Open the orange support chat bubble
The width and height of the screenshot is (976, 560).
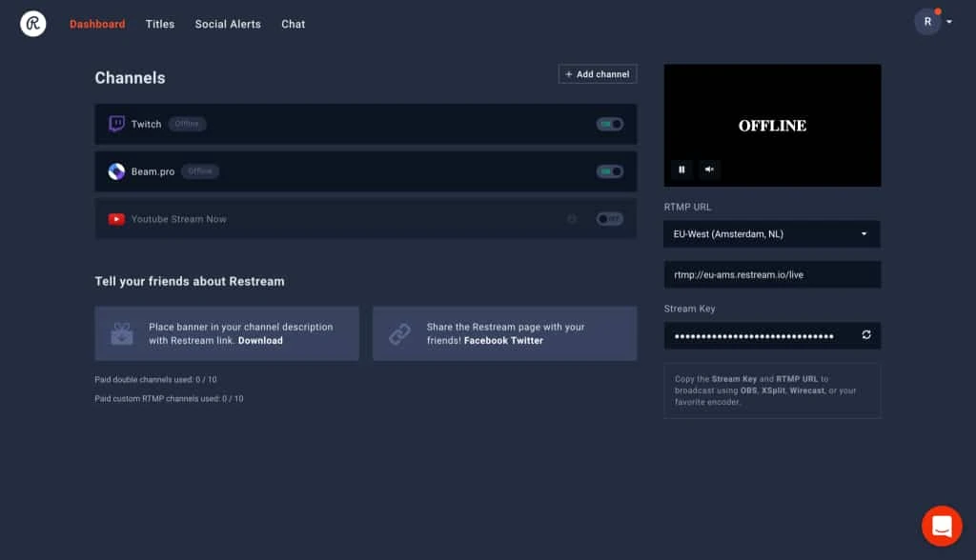[942, 526]
